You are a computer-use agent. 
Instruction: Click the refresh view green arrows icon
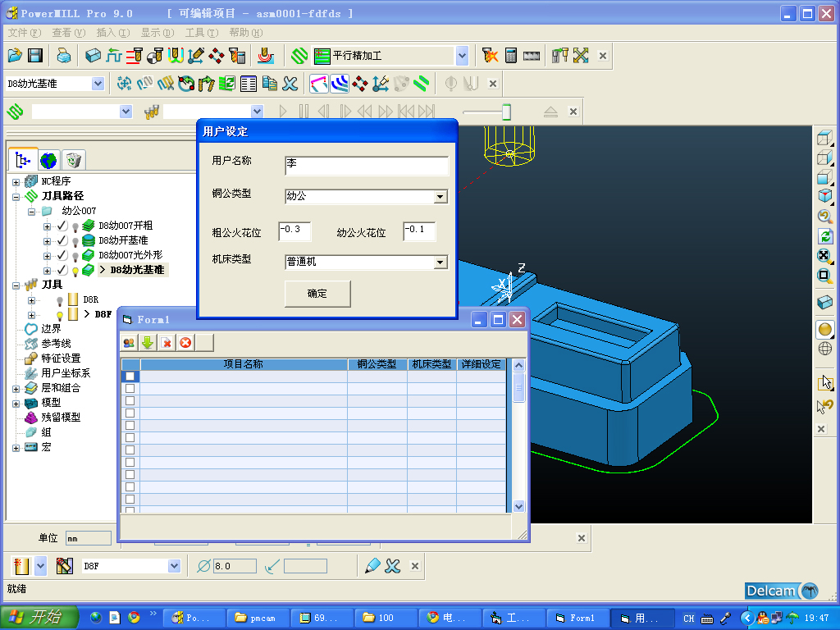824,236
